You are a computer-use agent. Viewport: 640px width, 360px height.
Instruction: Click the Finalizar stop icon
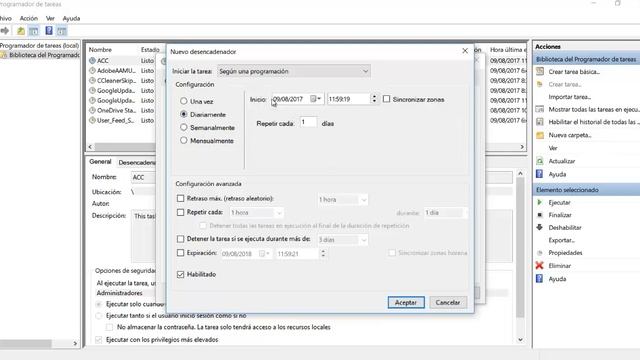540,215
